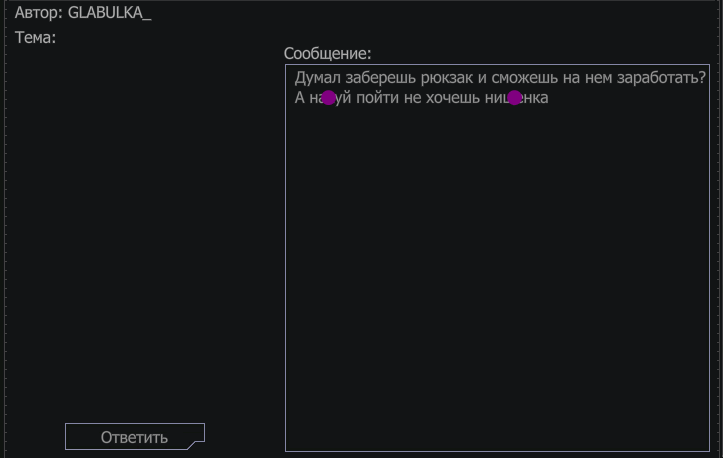The height and width of the screenshot is (458, 723).
Task: Click the word пойти in second line
Action: click(x=378, y=98)
